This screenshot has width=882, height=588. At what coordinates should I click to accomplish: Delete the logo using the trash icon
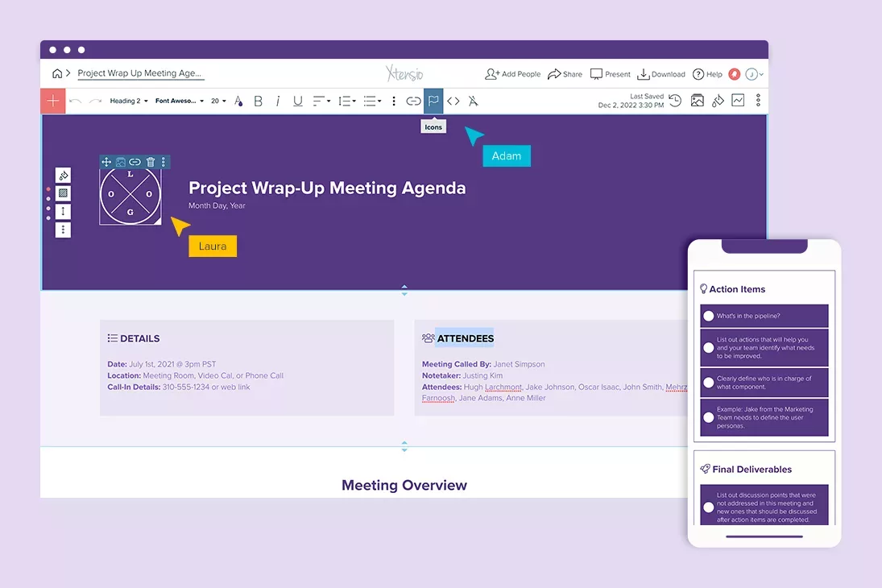149,161
